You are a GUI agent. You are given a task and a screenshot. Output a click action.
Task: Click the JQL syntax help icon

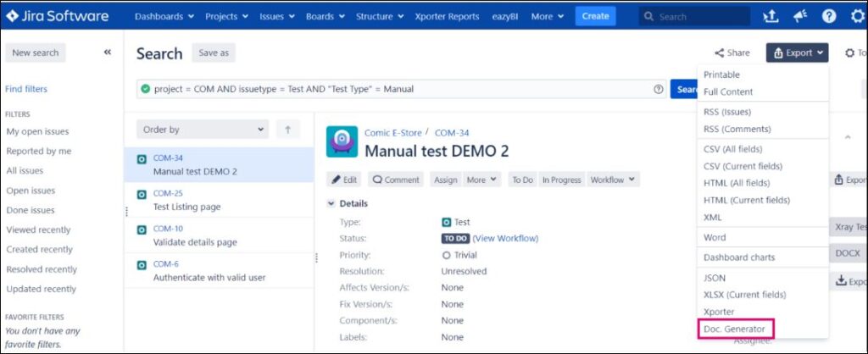click(658, 89)
